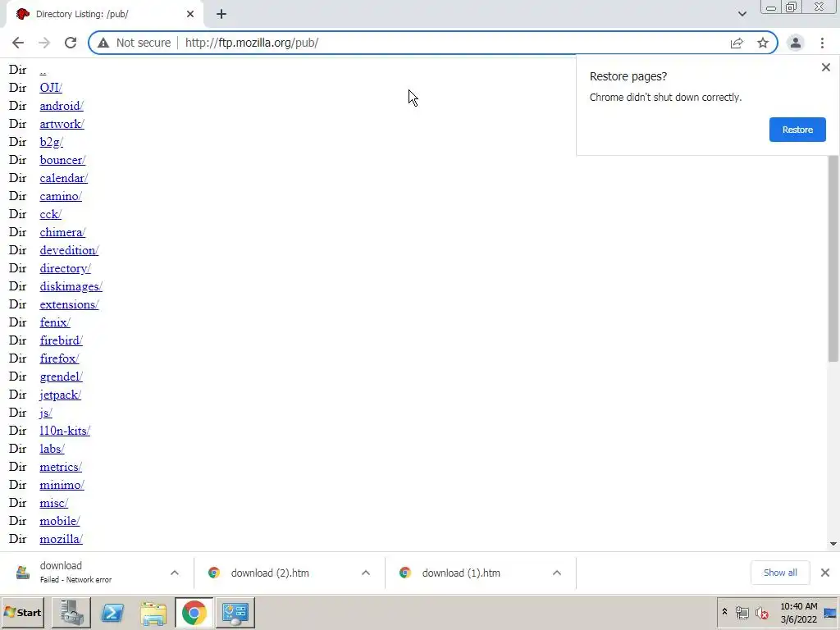Screen dimensions: 840x630
Task: Open File Explorer from taskbar
Action: (153, 612)
